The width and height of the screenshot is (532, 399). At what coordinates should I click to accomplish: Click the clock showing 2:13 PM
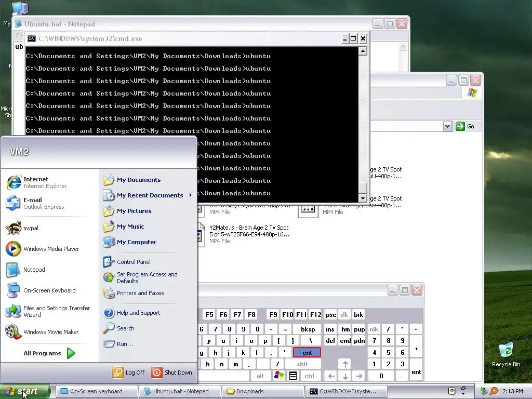tap(512, 391)
